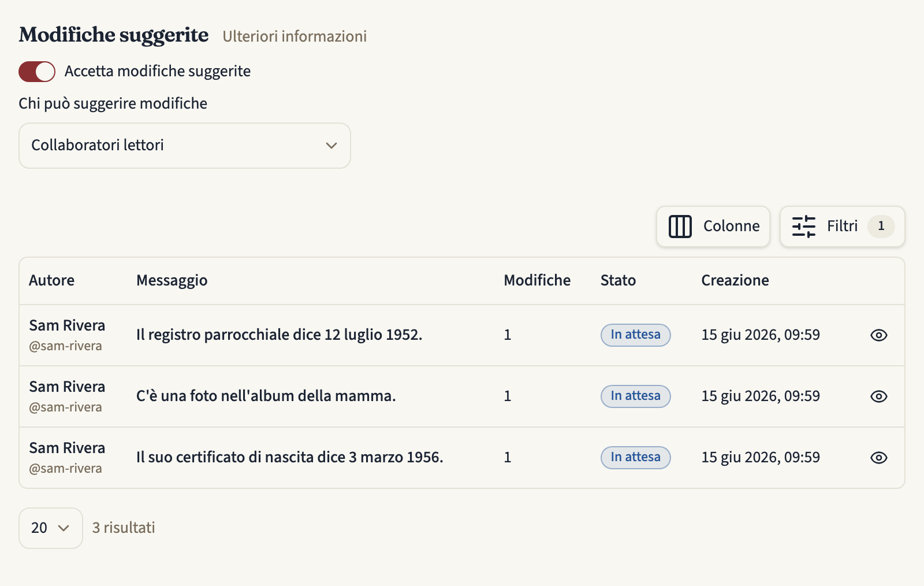Sort by the Autore column header

(52, 280)
